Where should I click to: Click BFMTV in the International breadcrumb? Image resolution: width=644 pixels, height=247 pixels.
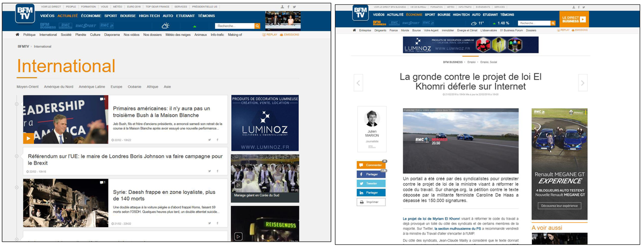[23, 47]
